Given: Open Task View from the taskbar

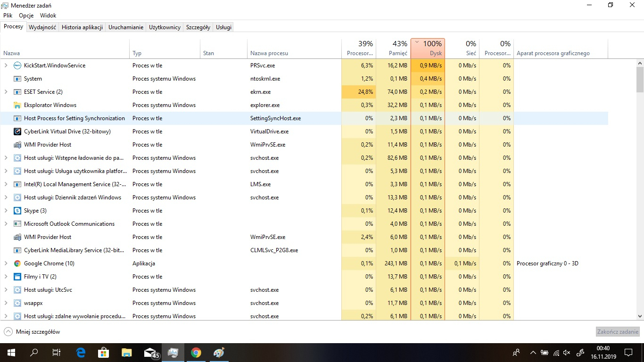Looking at the screenshot, I should 57,353.
